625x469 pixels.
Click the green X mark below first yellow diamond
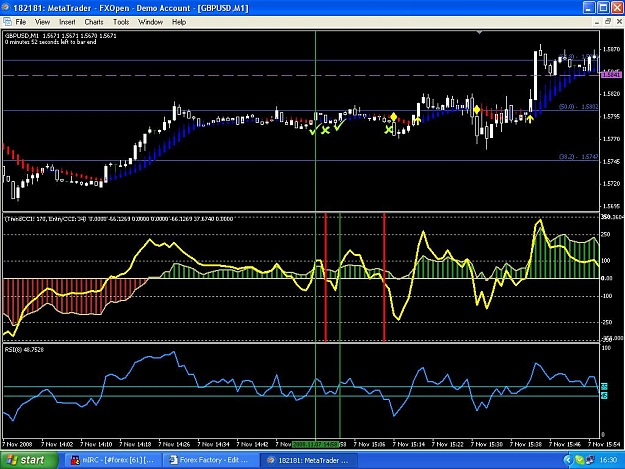[x=388, y=130]
